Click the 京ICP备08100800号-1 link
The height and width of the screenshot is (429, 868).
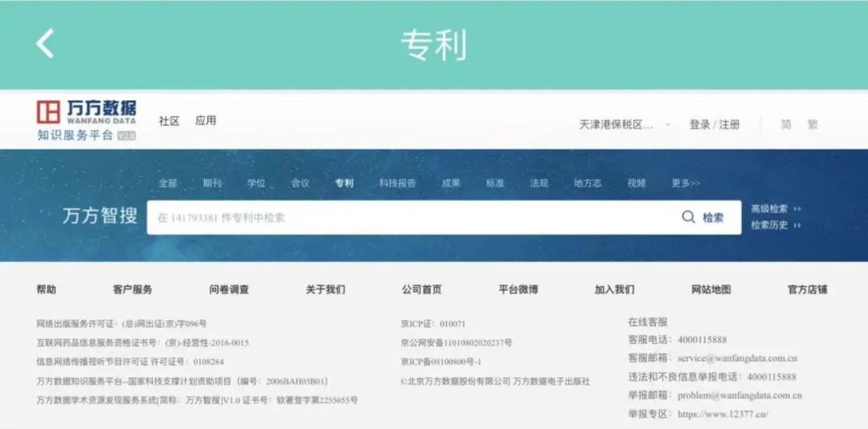click(441, 362)
